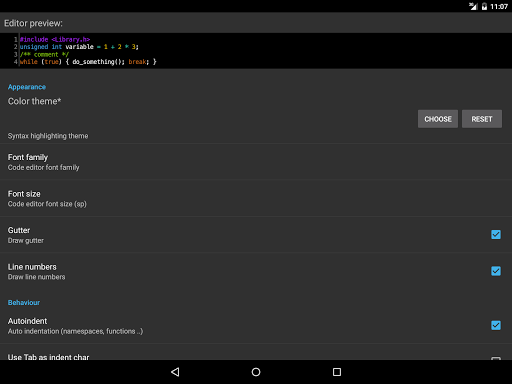Uncheck the Gutter checkbox
The height and width of the screenshot is (384, 512).
pos(496,234)
